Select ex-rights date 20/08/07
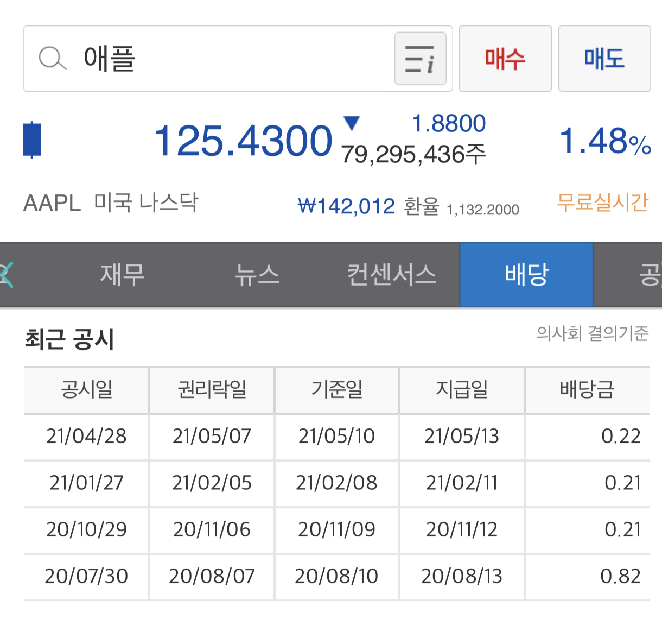Screen dimensions: 662x644 click(x=212, y=576)
